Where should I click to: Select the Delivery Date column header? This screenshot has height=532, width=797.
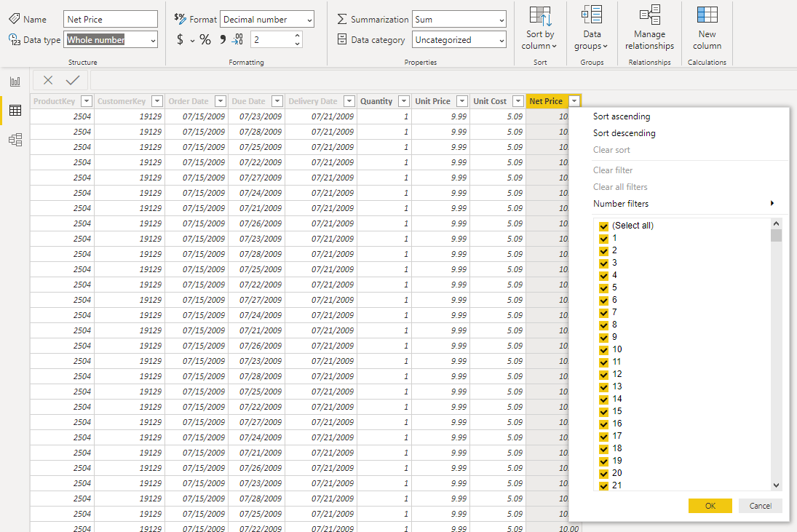coord(312,101)
